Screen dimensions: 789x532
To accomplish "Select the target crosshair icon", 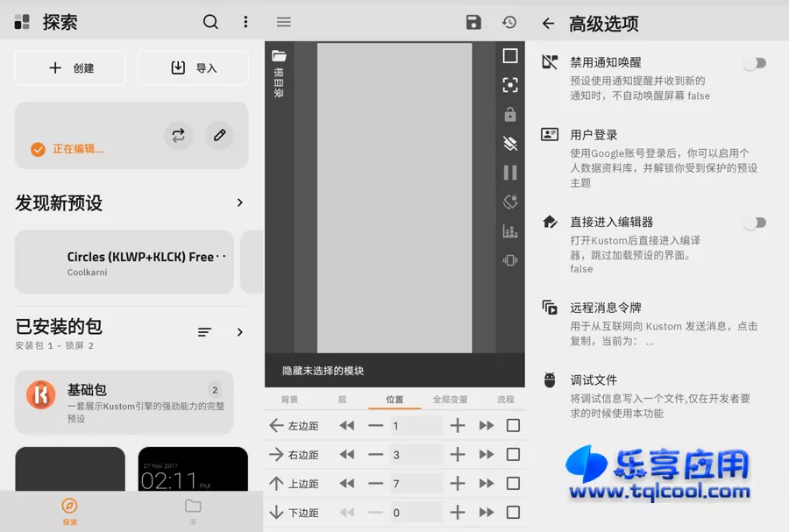I will click(x=510, y=85).
